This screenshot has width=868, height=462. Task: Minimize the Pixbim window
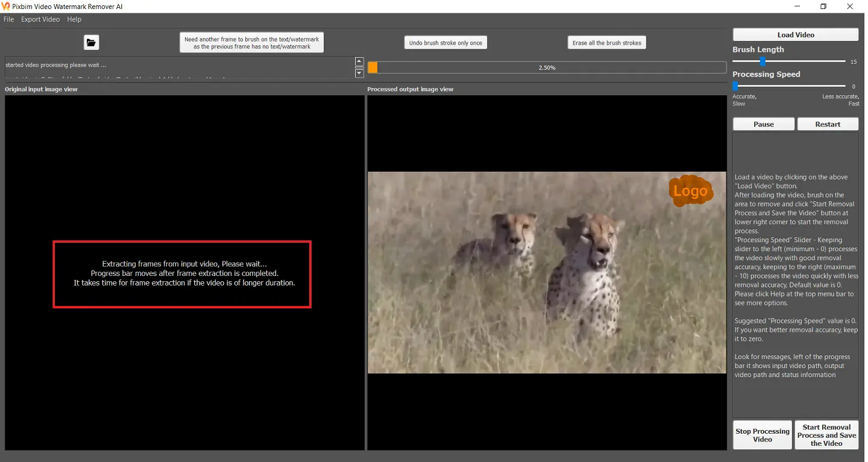796,6
